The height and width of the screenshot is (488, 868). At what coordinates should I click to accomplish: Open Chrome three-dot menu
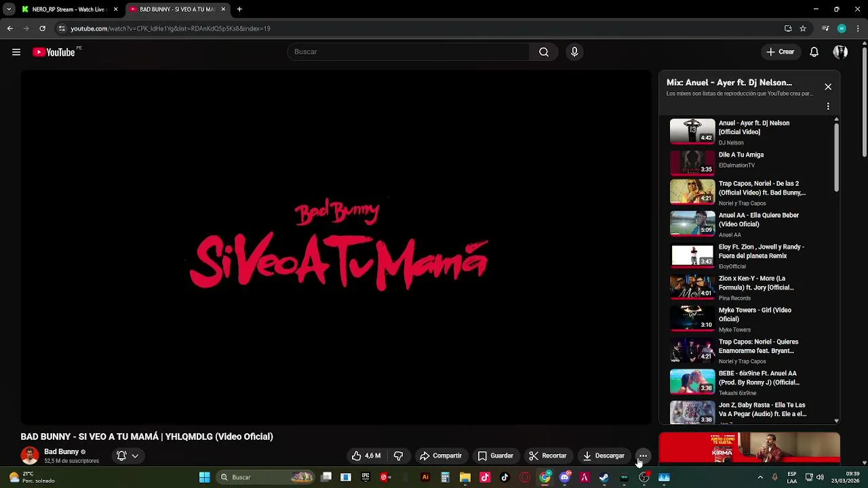point(859,28)
